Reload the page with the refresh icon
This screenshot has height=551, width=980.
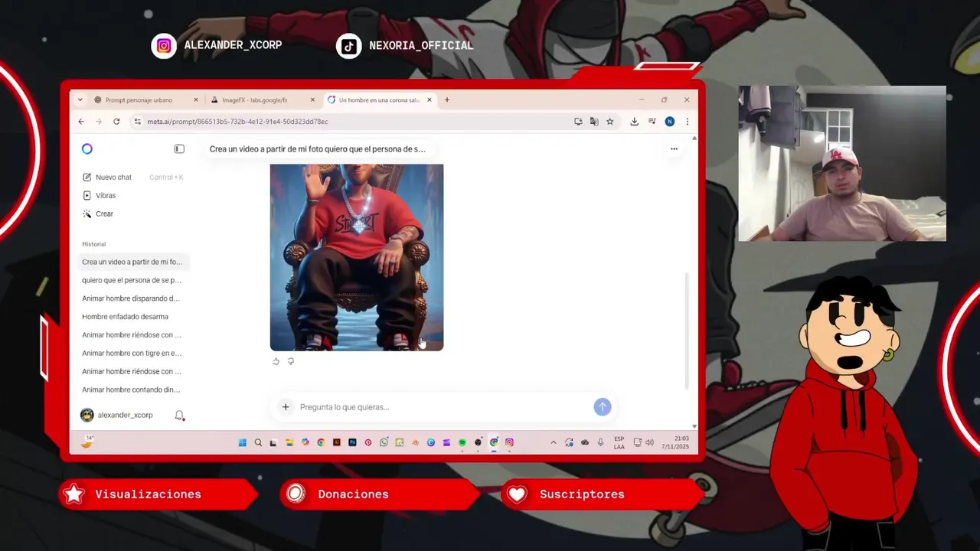click(116, 122)
